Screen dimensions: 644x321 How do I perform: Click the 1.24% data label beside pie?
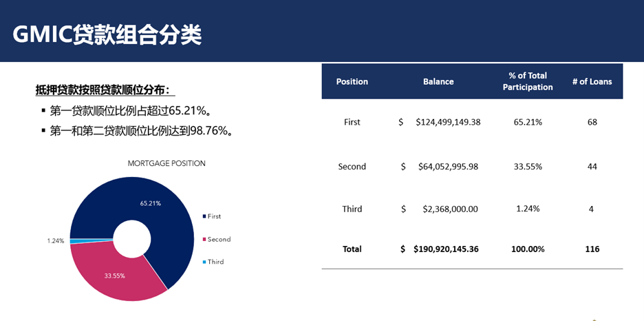(56, 241)
